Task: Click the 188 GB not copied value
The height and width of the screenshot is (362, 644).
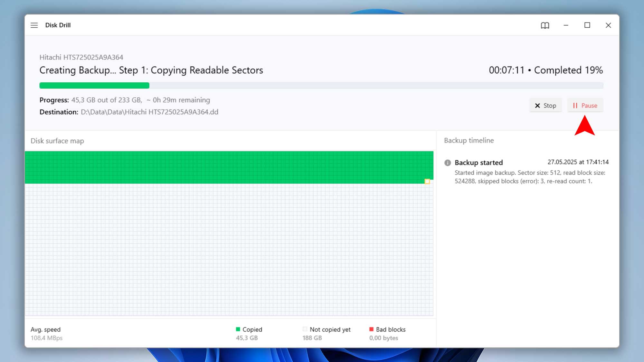Action: pyautogui.click(x=312, y=338)
